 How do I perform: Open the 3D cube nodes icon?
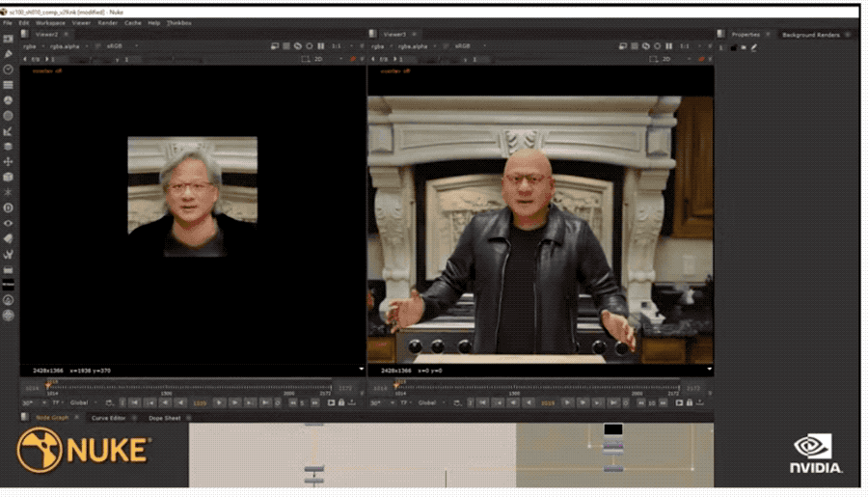[9, 177]
